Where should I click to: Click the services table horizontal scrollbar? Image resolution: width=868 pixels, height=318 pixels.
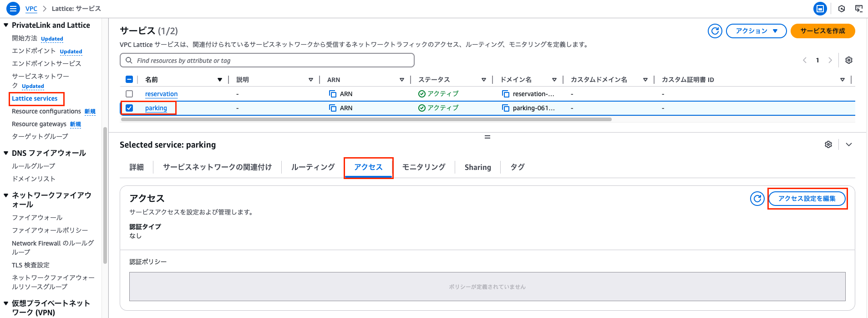(x=366, y=119)
